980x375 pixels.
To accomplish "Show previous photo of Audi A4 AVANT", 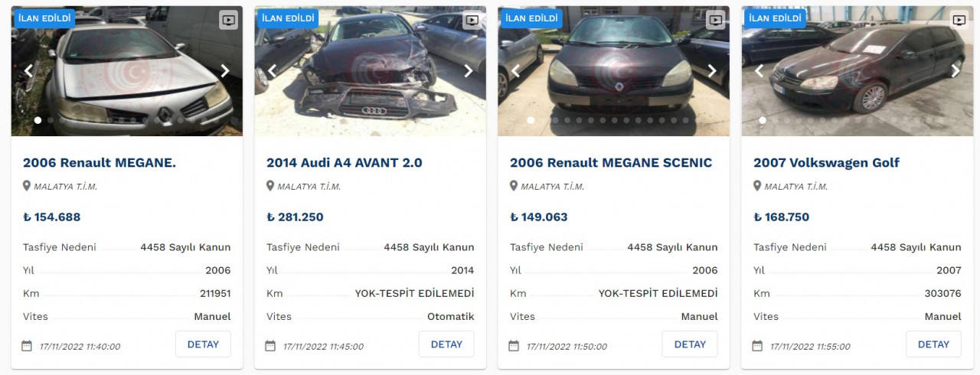I will [273, 70].
